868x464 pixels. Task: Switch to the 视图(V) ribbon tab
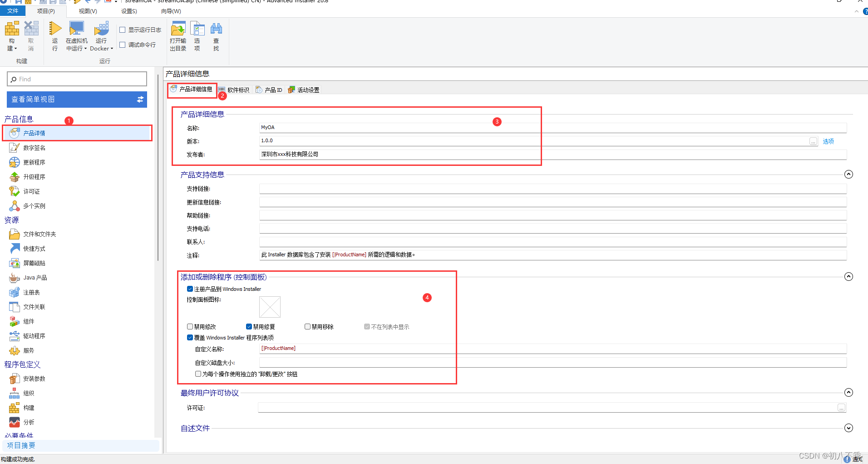88,11
